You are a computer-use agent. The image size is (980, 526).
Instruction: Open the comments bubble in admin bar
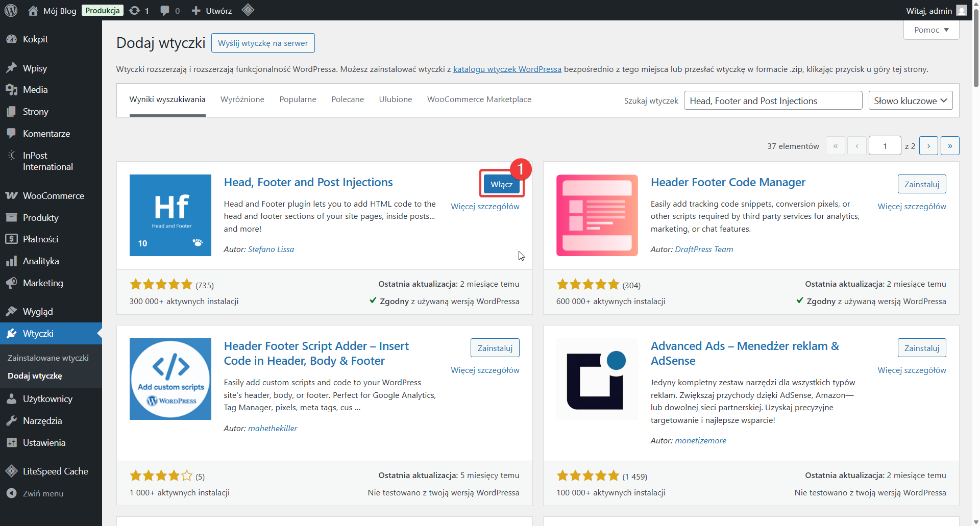click(164, 11)
